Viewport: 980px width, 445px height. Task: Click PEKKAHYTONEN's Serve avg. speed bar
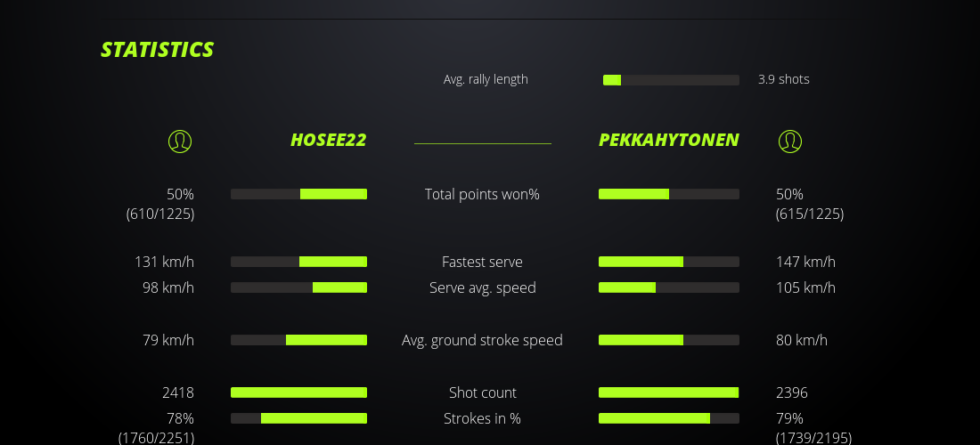coord(668,287)
